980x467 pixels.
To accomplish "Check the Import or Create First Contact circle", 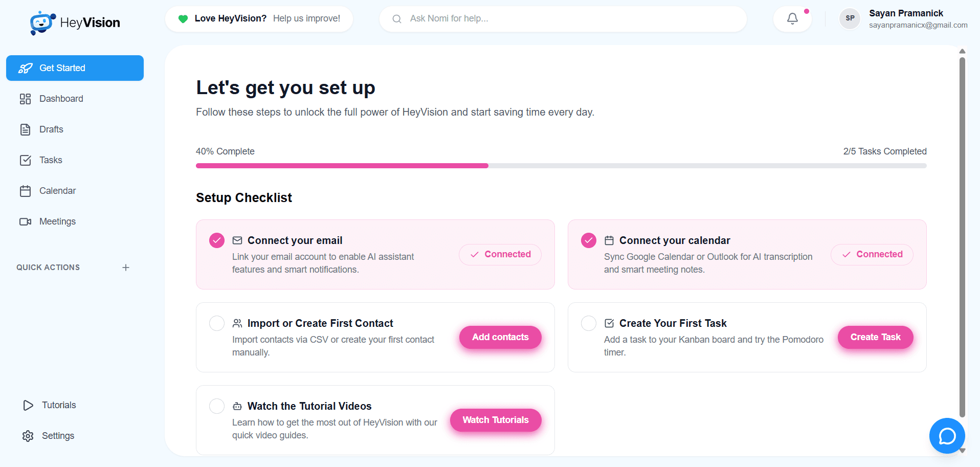I will coord(217,323).
